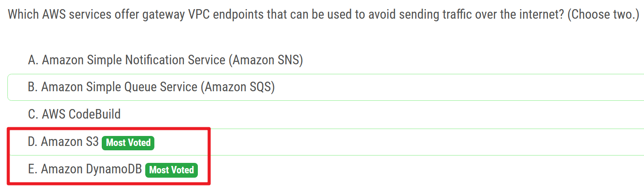Click the letter "B." option marker
The height and width of the screenshot is (192, 644).
pyautogui.click(x=33, y=87)
